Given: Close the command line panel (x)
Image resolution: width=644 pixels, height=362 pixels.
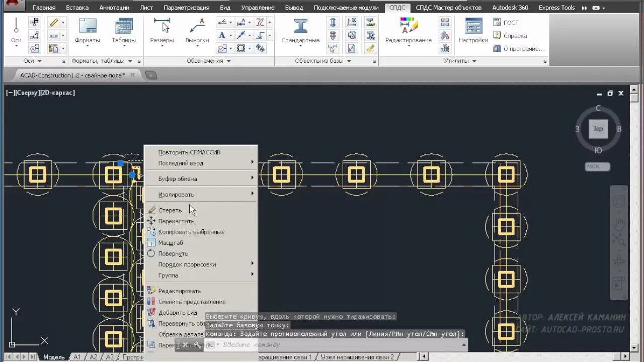Looking at the screenshot, I should [185, 345].
